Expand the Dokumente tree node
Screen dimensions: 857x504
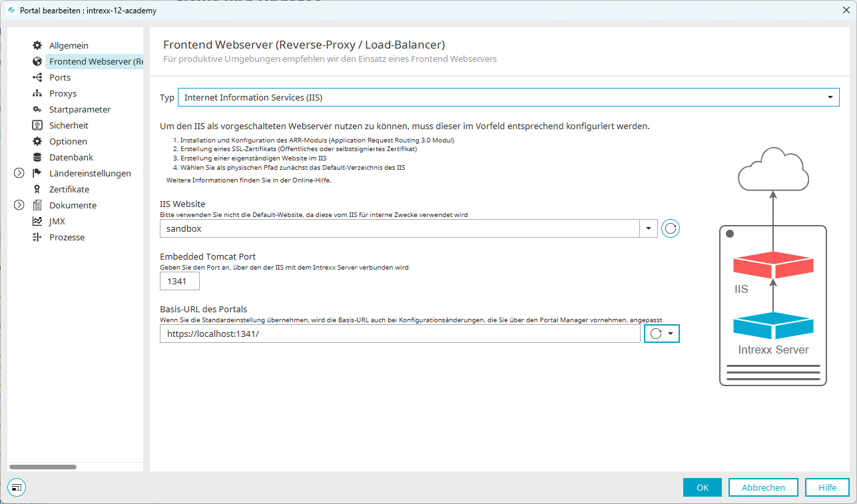click(x=19, y=205)
